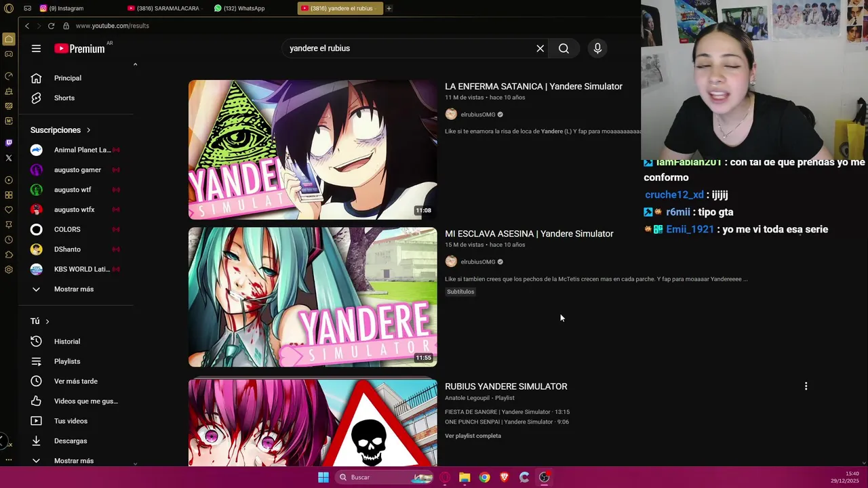Launch Brave browser from taskbar
Image resolution: width=868 pixels, height=488 pixels.
505,477
